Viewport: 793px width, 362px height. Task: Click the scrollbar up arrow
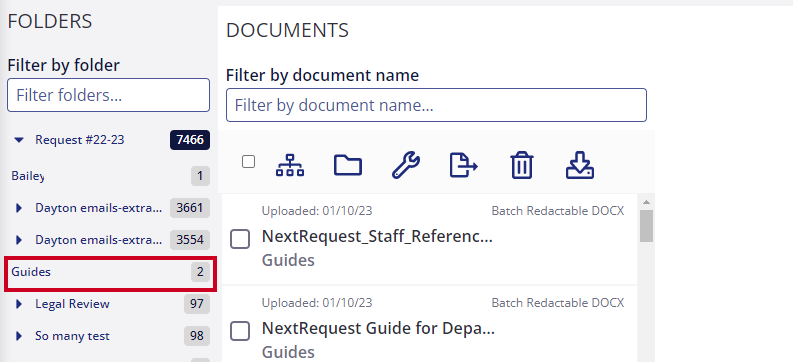pyautogui.click(x=646, y=202)
